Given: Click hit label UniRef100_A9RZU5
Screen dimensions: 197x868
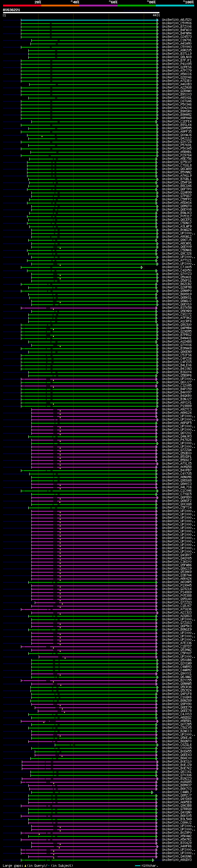Looking at the screenshot, I should click(177, 50).
